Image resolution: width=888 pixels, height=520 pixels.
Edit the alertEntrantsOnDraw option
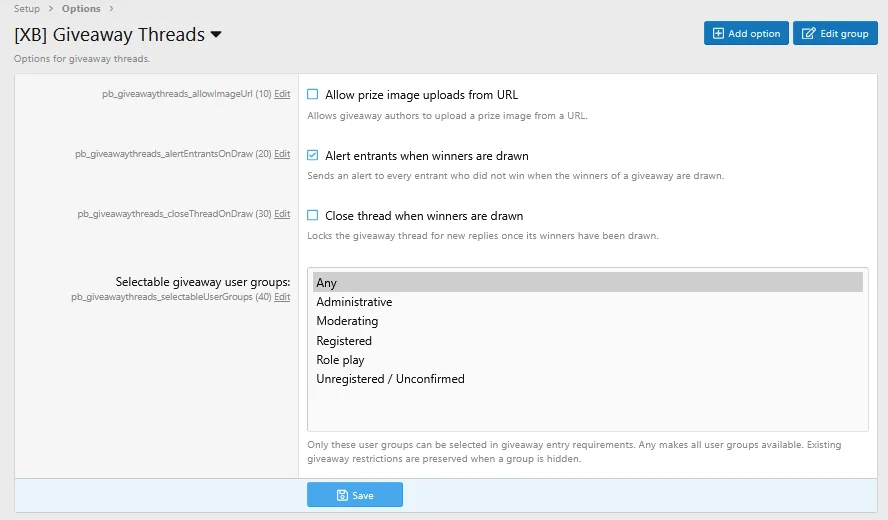(x=282, y=154)
